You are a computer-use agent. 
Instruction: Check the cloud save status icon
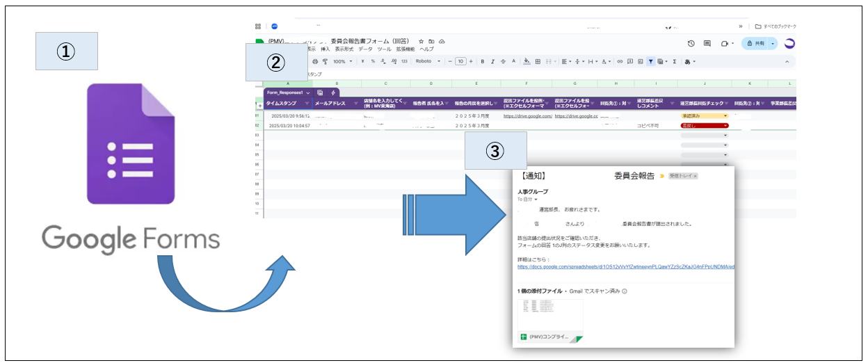pos(442,42)
